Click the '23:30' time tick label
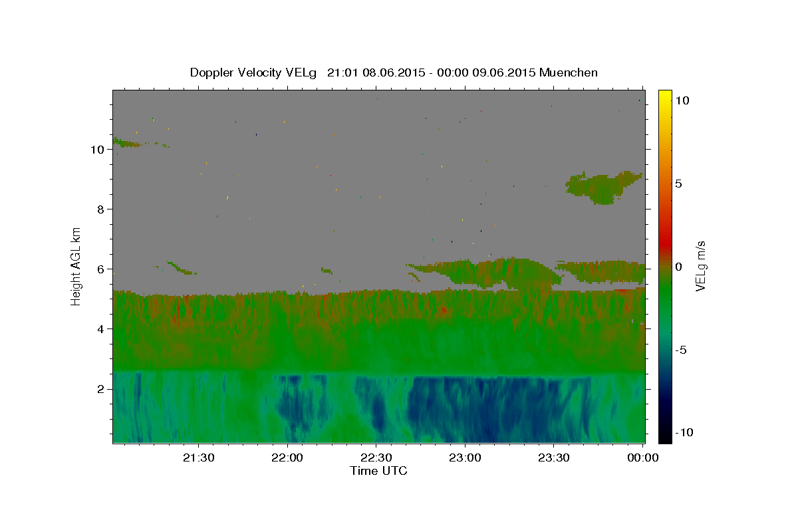Viewport: 798px width, 532px height. pos(553,458)
